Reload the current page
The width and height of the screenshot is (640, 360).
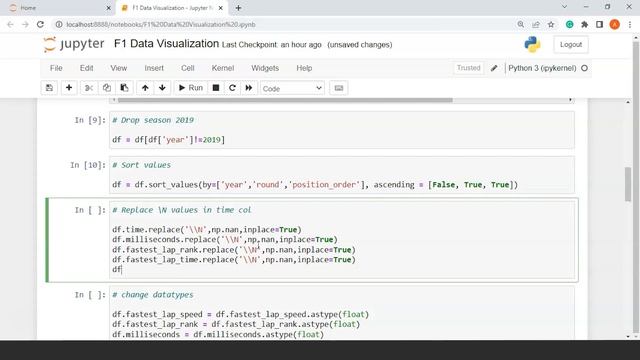click(x=40, y=24)
